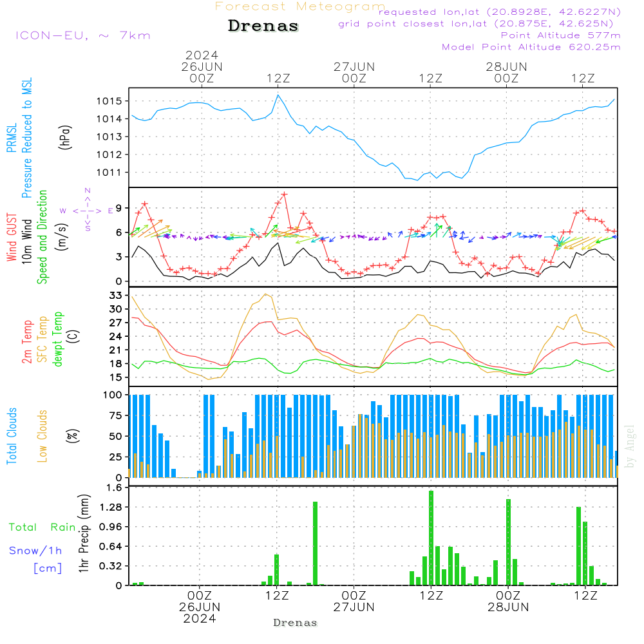Click the "1.28" precipitation tick label
Image resolution: width=644 pixels, height=644 pixels.
(111, 507)
